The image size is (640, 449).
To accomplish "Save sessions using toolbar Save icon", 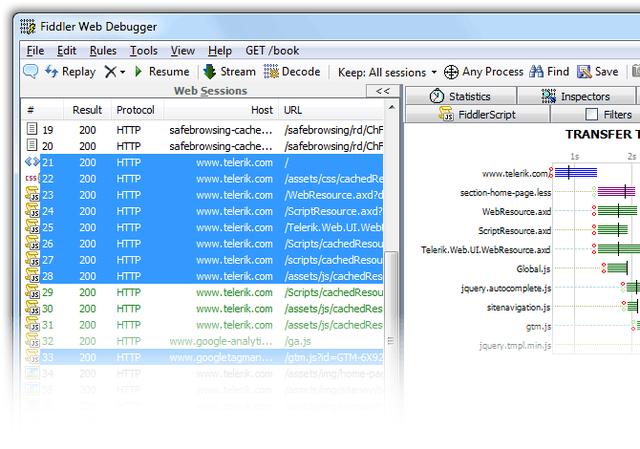I will [x=584, y=71].
